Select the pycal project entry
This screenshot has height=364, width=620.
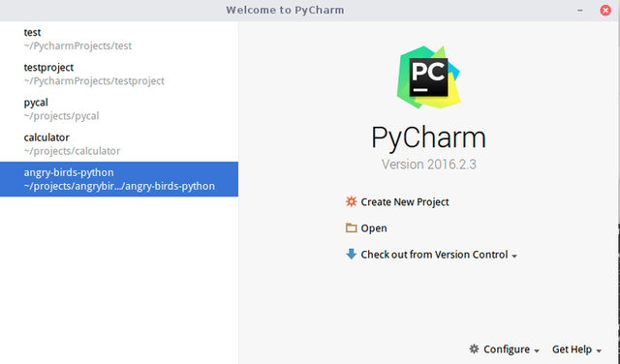(x=119, y=109)
